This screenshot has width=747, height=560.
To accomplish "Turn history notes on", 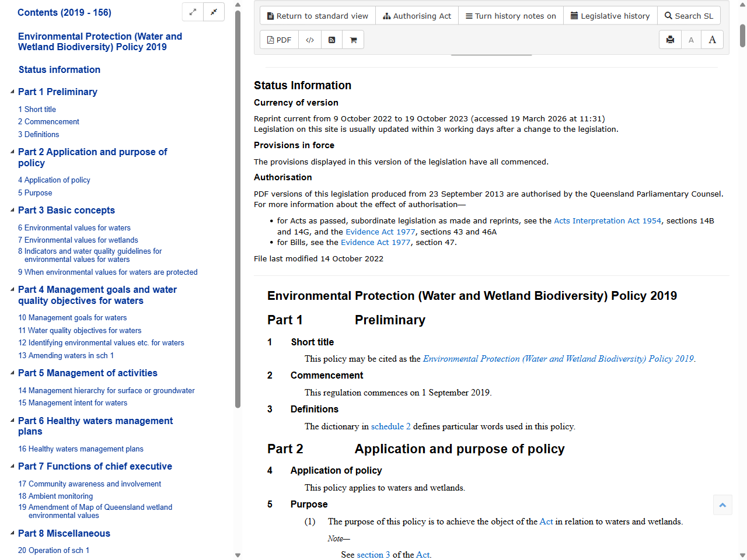I will (511, 15).
